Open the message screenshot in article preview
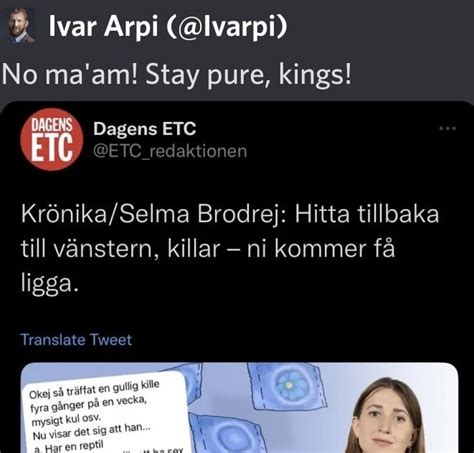474x453 pixels. click(106, 413)
